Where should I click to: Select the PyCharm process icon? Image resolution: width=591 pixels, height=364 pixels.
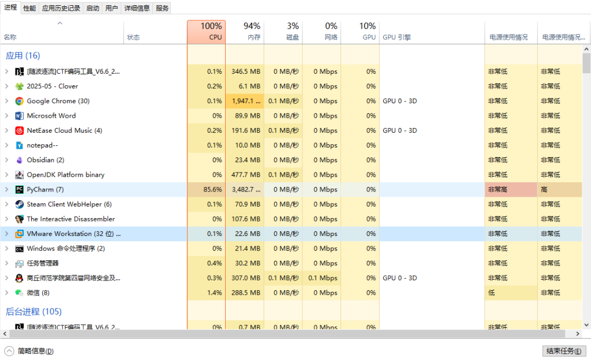coord(20,190)
